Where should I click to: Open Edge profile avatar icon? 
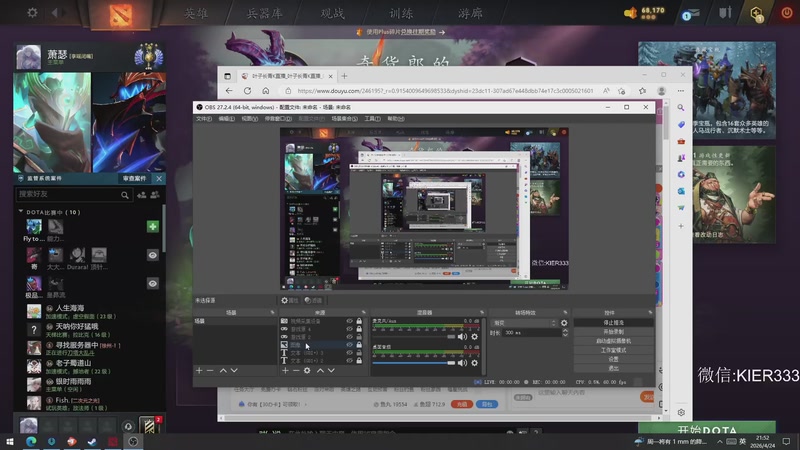click(x=662, y=91)
